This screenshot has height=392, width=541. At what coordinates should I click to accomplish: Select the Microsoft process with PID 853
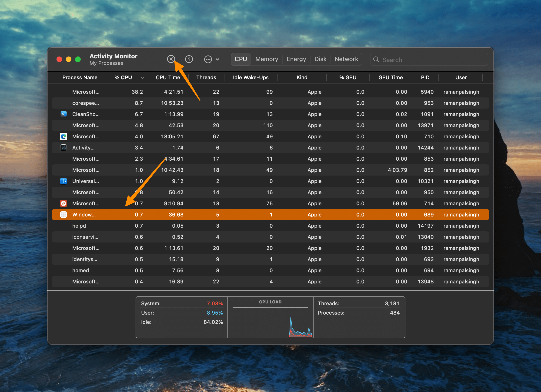(270, 159)
